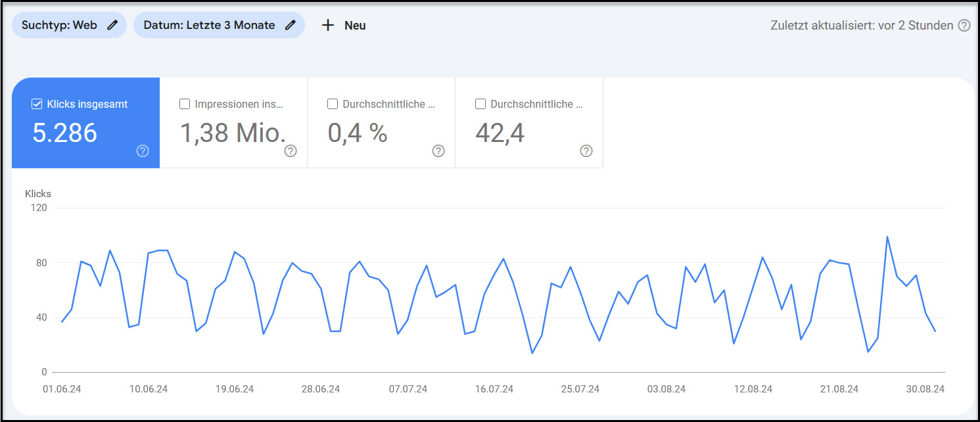The height and width of the screenshot is (422, 980).
Task: Click the 28.06.24 date label
Action: coord(321,389)
